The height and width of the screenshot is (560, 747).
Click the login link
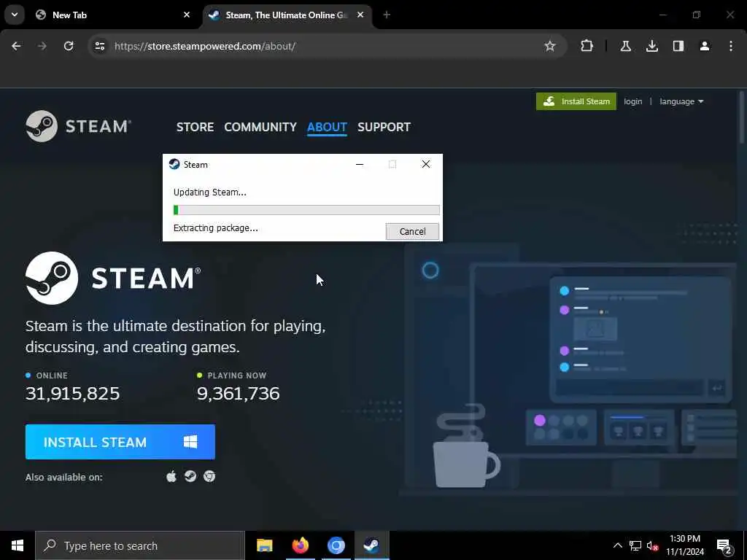(632, 101)
